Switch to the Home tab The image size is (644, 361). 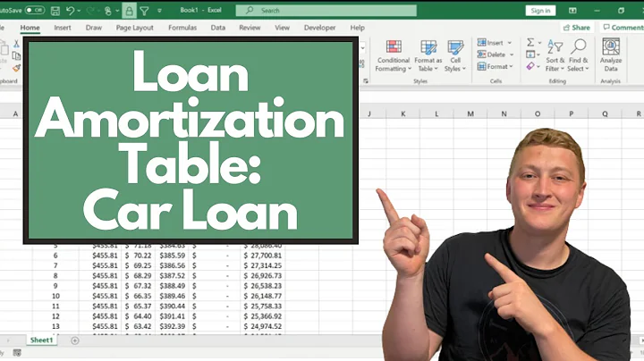pos(30,28)
